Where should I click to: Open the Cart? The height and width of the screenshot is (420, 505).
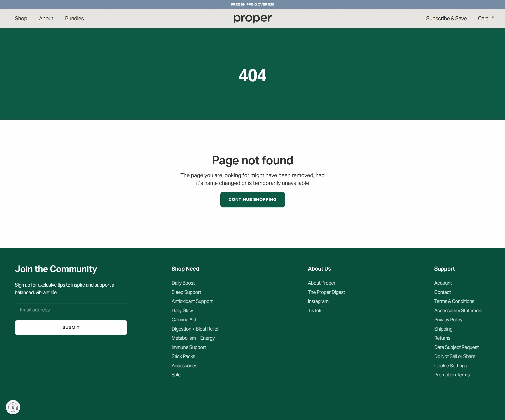[x=483, y=19]
